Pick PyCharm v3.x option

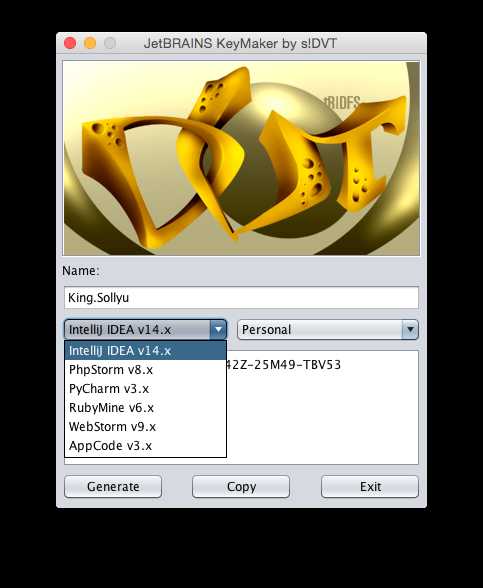tap(146, 388)
